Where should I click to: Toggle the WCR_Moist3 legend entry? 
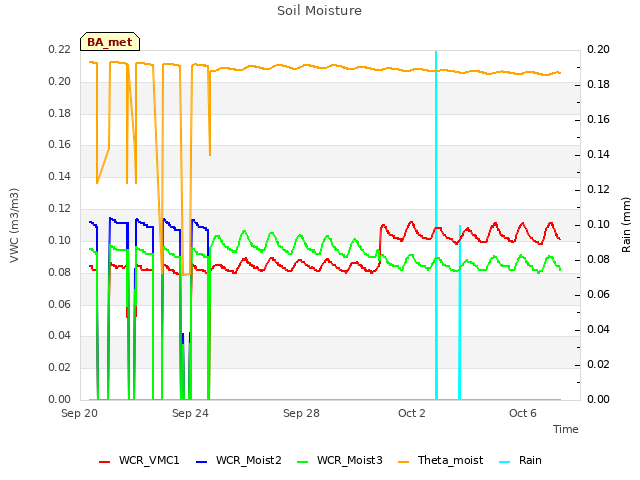click(x=340, y=460)
